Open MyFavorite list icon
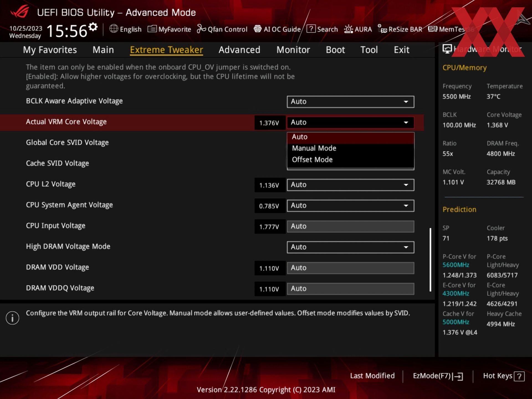532x399 pixels. point(152,29)
